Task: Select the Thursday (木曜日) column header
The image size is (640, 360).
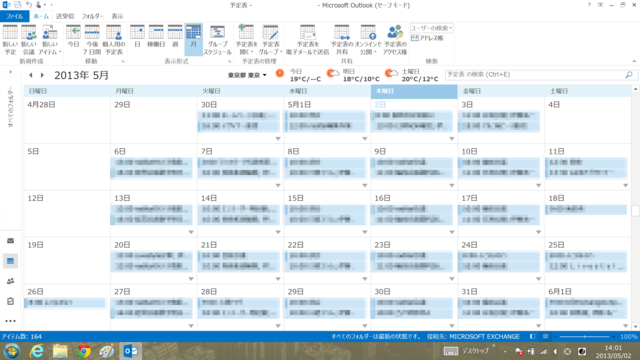Action: tap(414, 91)
